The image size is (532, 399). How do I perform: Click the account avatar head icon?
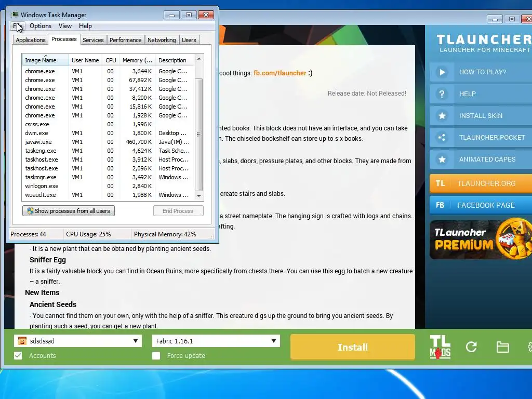(22, 341)
